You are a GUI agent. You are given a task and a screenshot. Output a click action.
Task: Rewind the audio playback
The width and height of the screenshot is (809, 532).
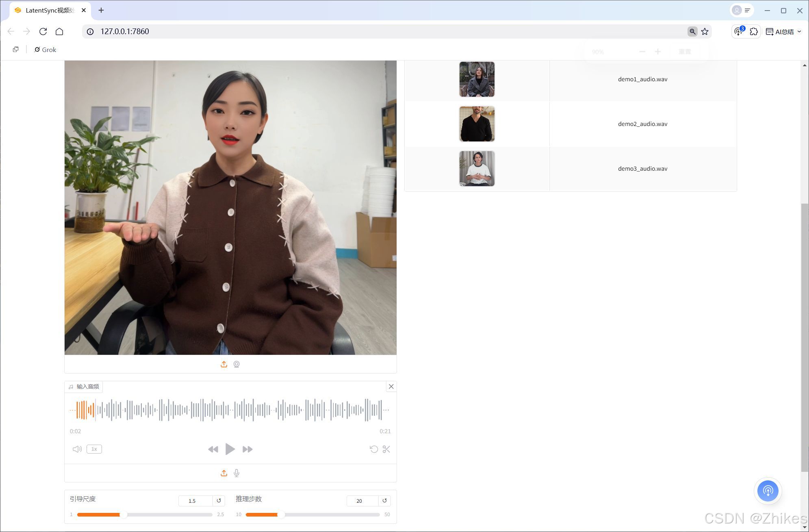click(x=213, y=449)
